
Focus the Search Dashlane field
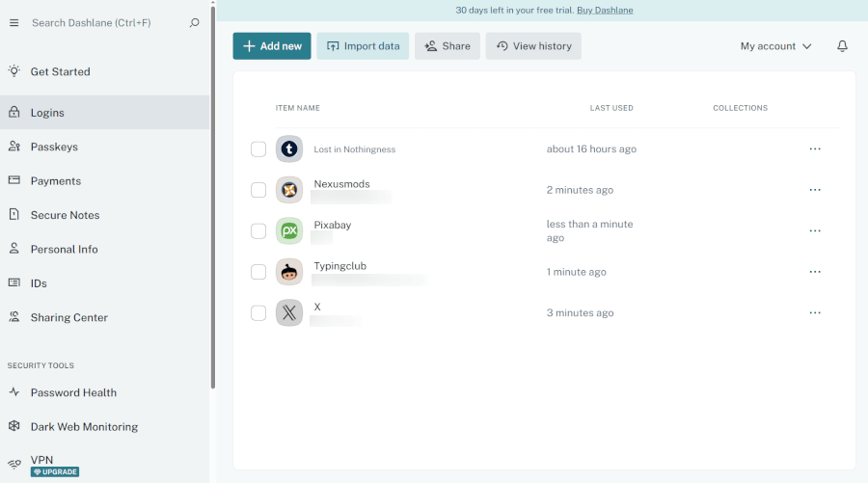92,23
